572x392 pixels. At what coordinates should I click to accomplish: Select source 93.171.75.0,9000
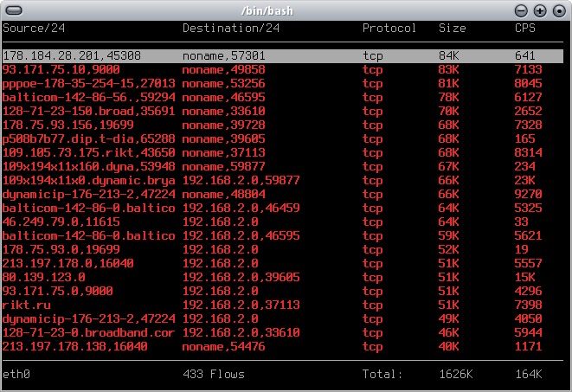(x=58, y=292)
